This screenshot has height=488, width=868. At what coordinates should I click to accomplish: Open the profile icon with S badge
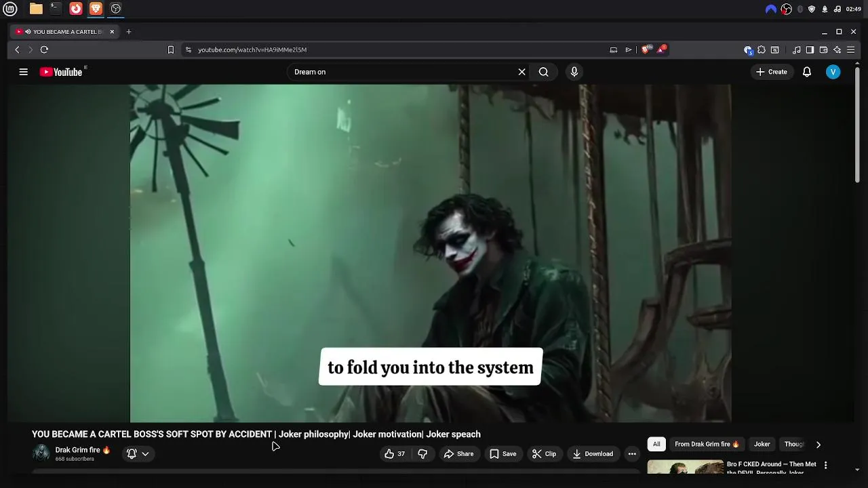pos(748,49)
